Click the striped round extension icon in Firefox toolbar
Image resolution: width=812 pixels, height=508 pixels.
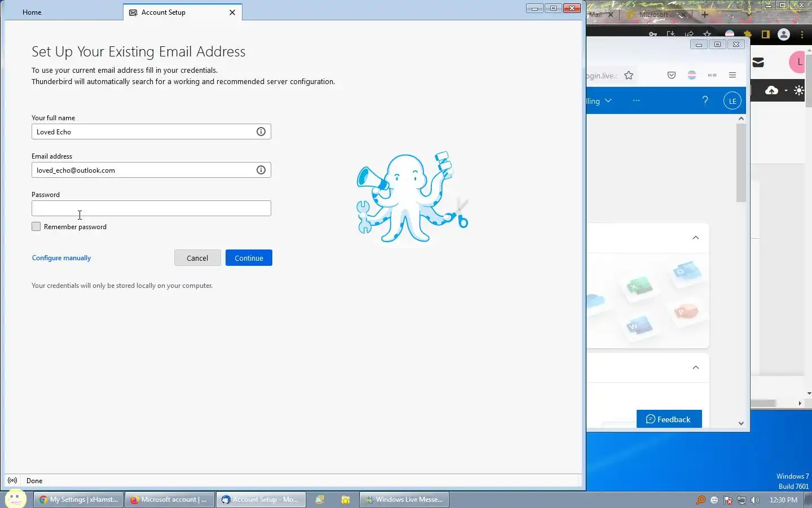692,75
